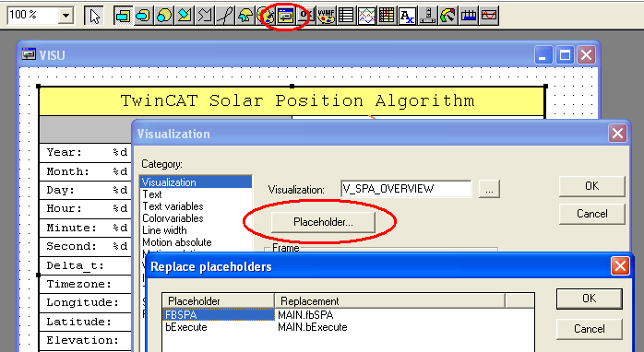Select the Rounded rectangle tool
This screenshot has height=352, width=644.
143,16
